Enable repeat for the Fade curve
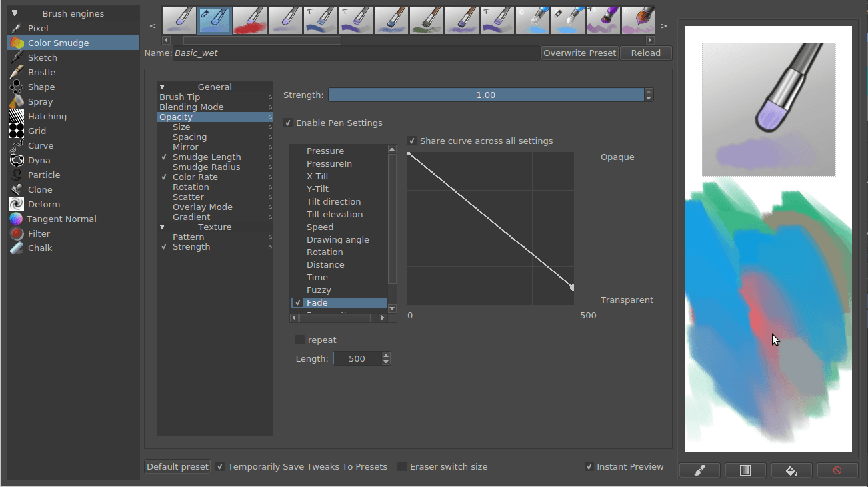The image size is (868, 487). pyautogui.click(x=299, y=340)
